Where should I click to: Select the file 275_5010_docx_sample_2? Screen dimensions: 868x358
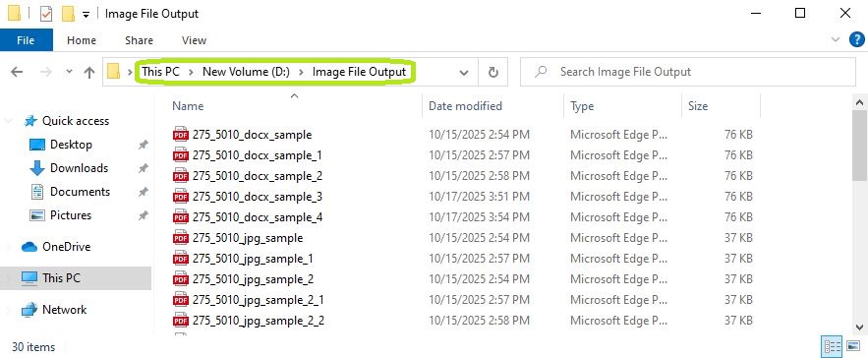pos(257,176)
